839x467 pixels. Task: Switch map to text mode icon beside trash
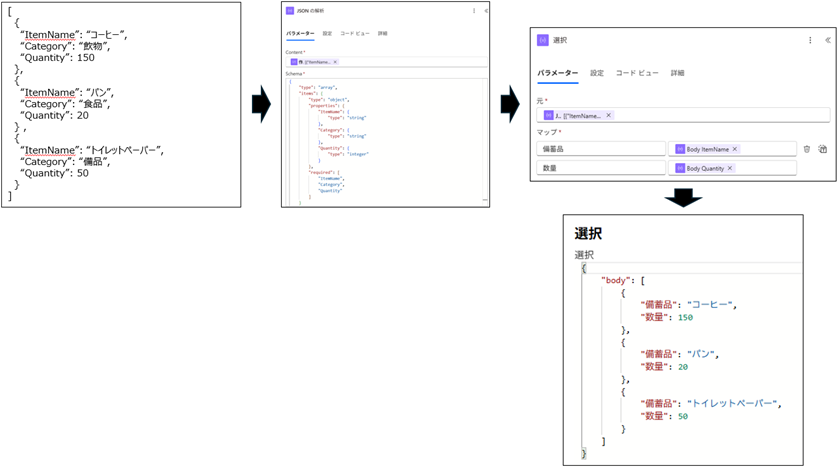pos(822,149)
